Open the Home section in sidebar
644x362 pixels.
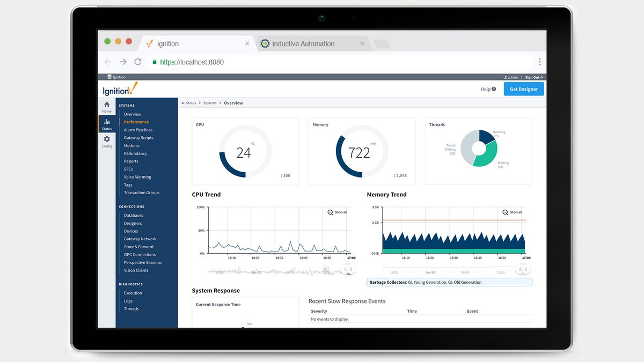coord(107,107)
